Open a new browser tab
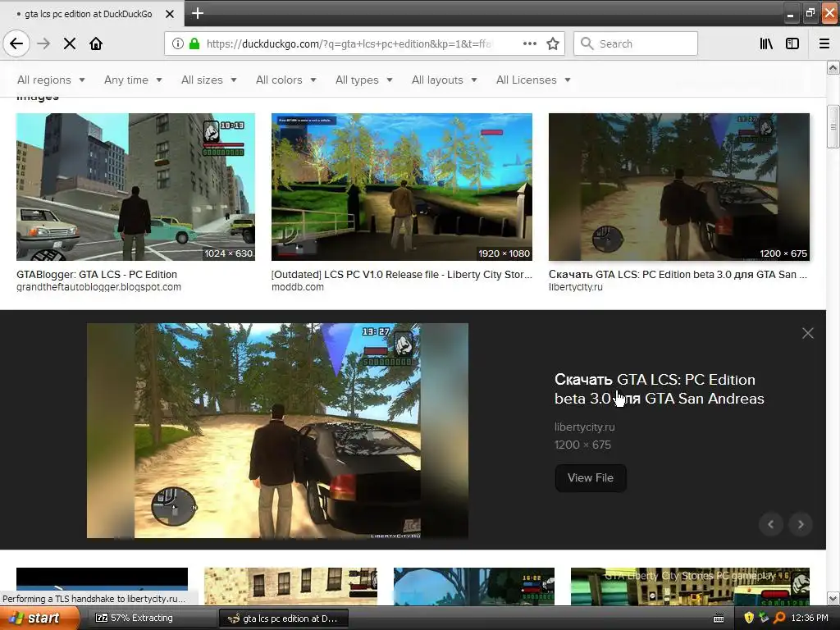Viewport: 840px width, 630px height. click(197, 13)
